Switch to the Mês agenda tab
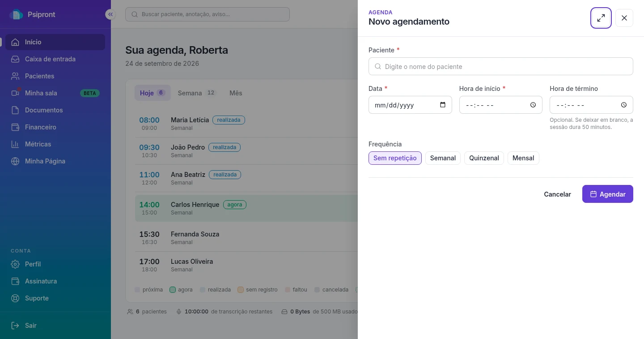Image resolution: width=644 pixels, height=339 pixels. [x=236, y=93]
